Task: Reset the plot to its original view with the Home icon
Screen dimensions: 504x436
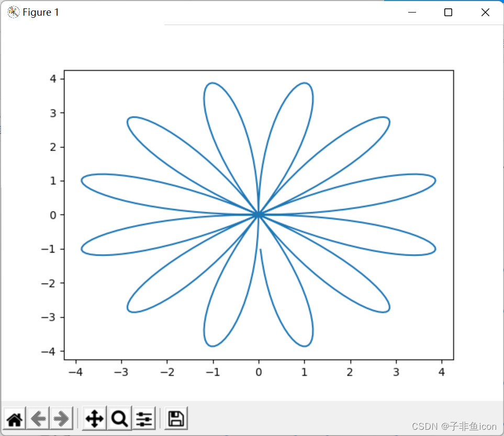Action: click(15, 418)
